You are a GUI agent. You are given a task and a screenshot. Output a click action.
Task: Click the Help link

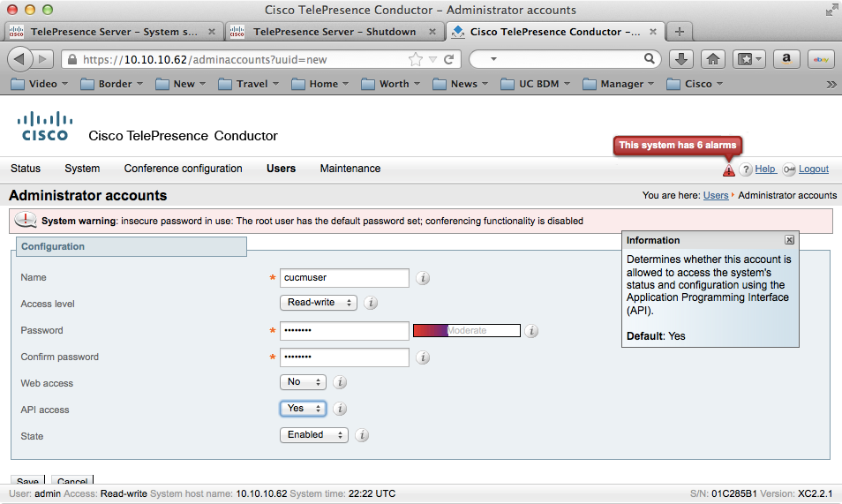(x=765, y=169)
